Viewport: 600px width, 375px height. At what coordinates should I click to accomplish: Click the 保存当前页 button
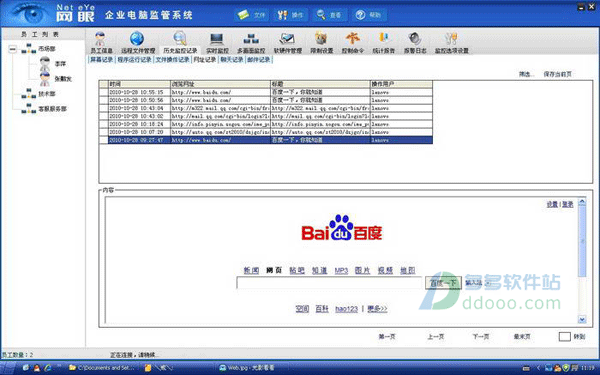(x=558, y=74)
